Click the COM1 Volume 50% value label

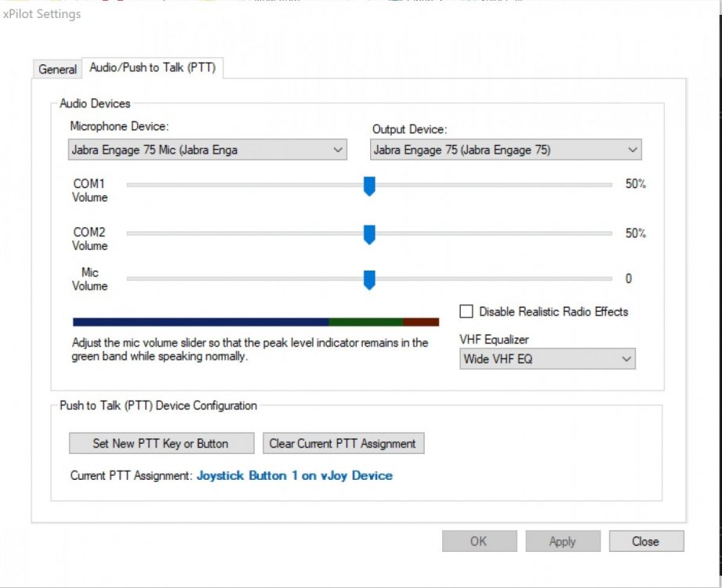(635, 185)
